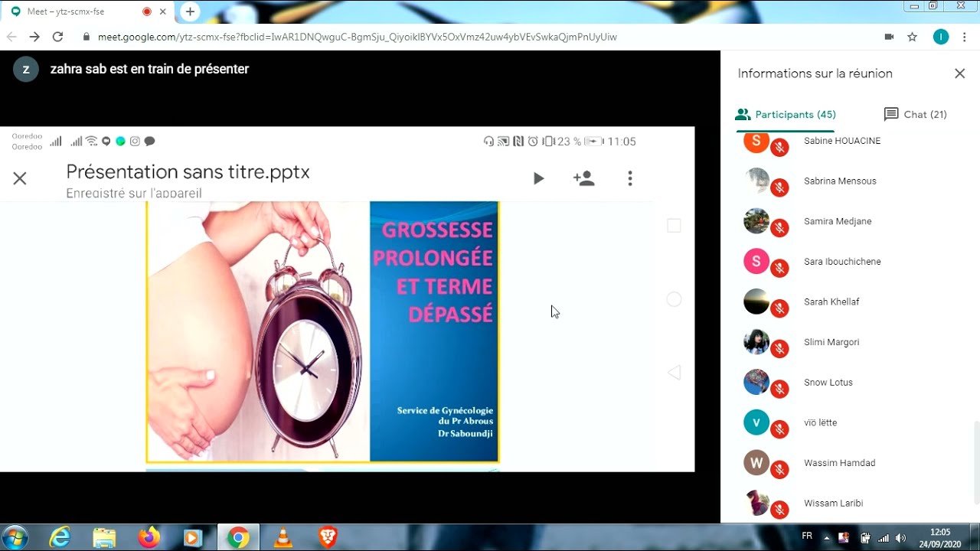This screenshot has height=551, width=980.
Task: Close the meeting information panel
Action: pyautogui.click(x=959, y=73)
